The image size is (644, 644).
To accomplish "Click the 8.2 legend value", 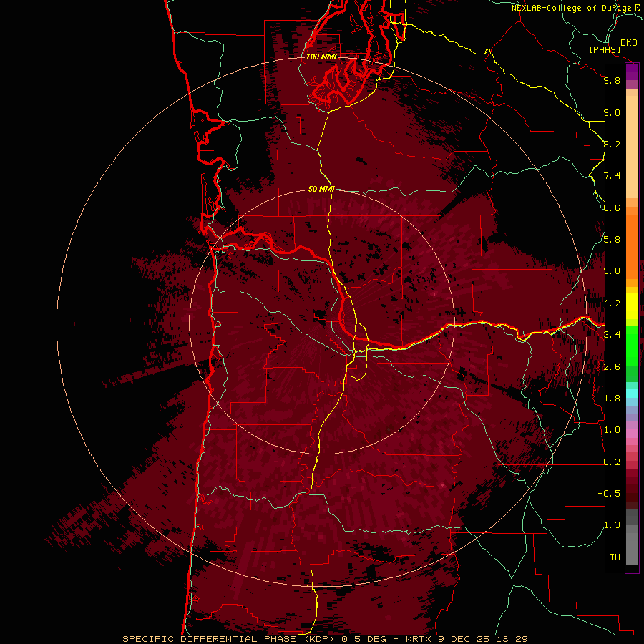I will click(x=612, y=144).
